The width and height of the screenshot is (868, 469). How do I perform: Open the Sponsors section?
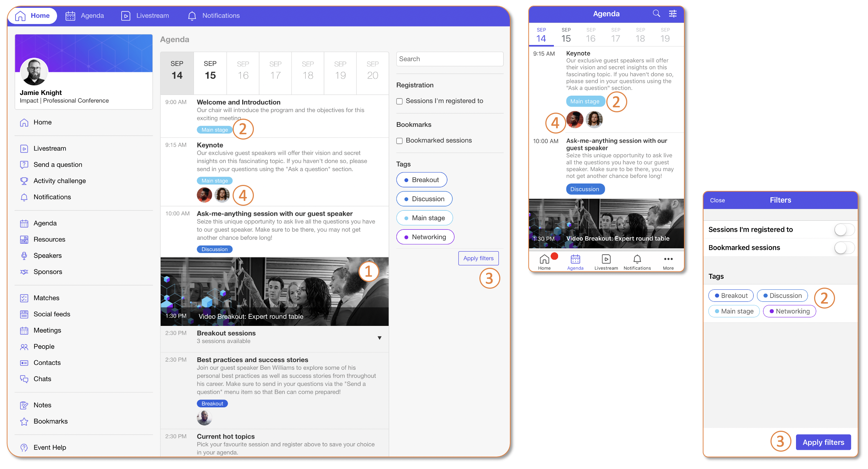coord(48,272)
